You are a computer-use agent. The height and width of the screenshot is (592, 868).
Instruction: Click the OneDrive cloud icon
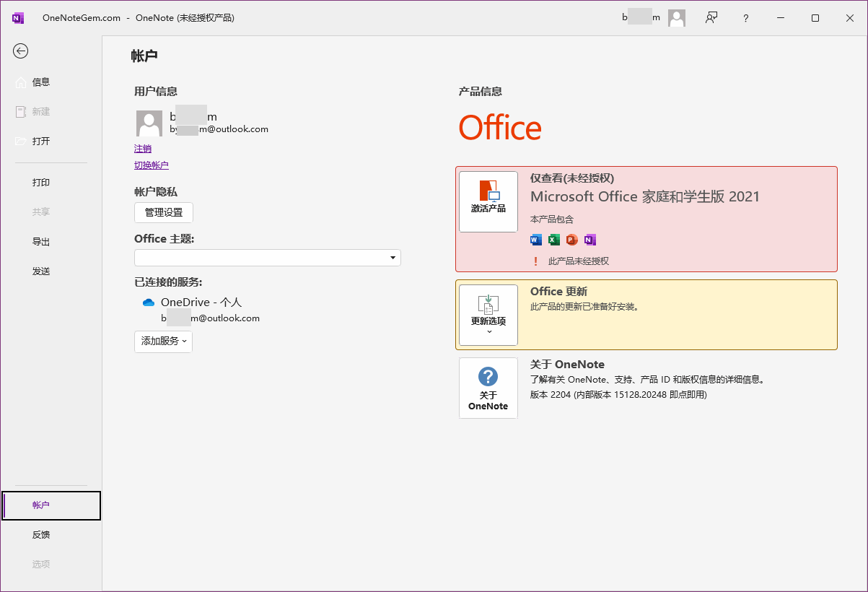click(149, 302)
